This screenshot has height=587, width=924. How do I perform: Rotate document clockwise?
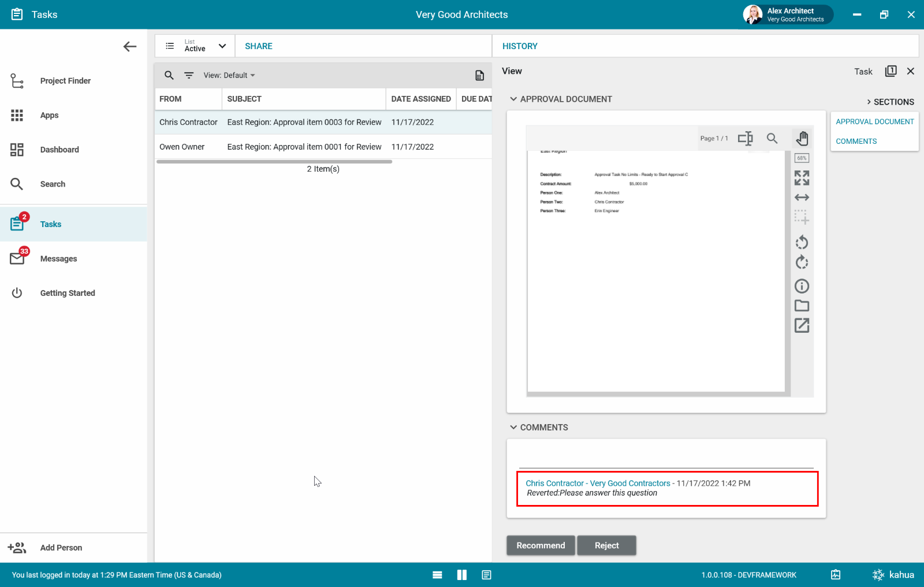click(802, 263)
